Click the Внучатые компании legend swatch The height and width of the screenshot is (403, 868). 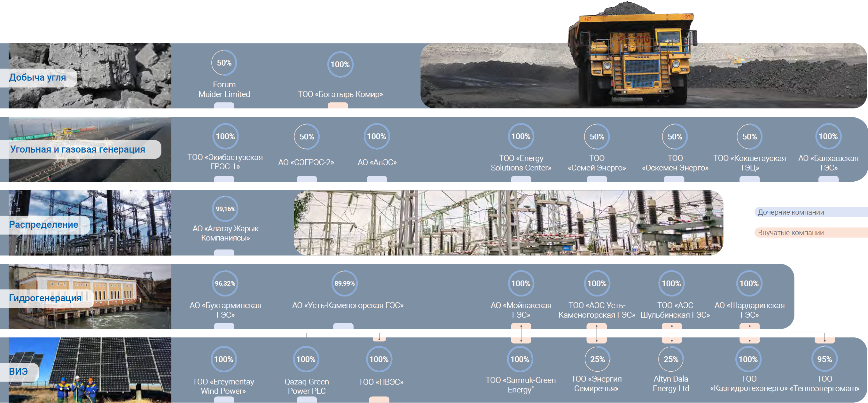pos(809,233)
